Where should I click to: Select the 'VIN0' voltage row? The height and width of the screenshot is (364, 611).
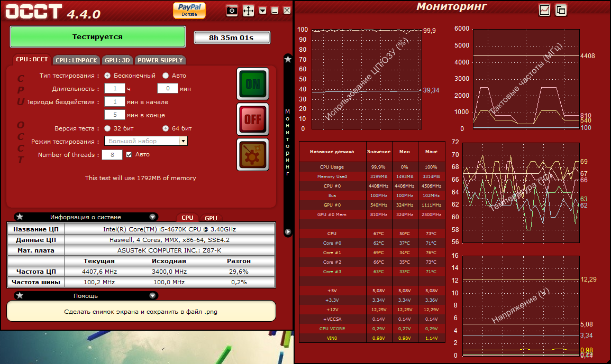click(372, 338)
